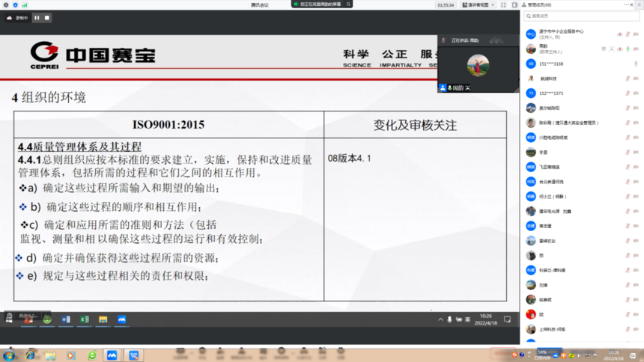The width and height of the screenshot is (644, 362).
Task: Open network signal status icon
Action: click(25, 5)
